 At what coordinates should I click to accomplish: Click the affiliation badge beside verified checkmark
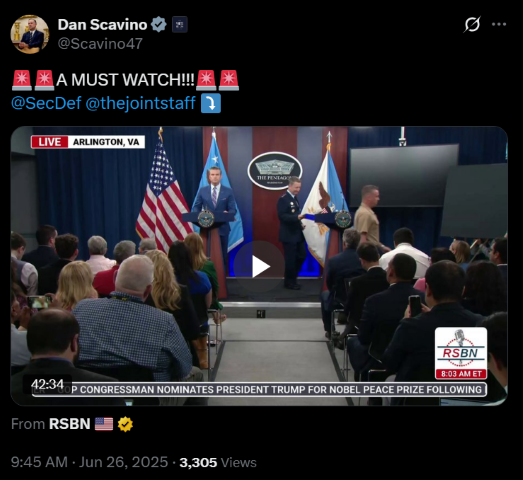(x=180, y=25)
